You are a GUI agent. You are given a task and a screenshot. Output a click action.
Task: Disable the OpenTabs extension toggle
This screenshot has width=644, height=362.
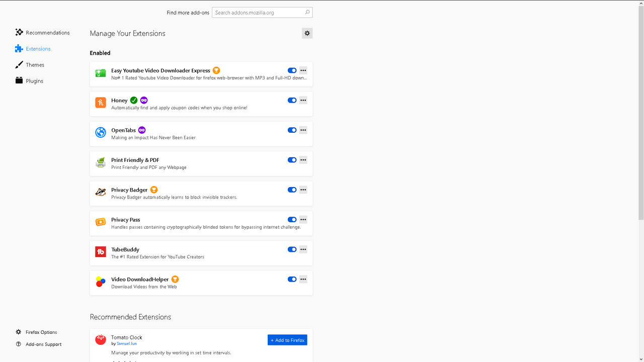click(292, 130)
